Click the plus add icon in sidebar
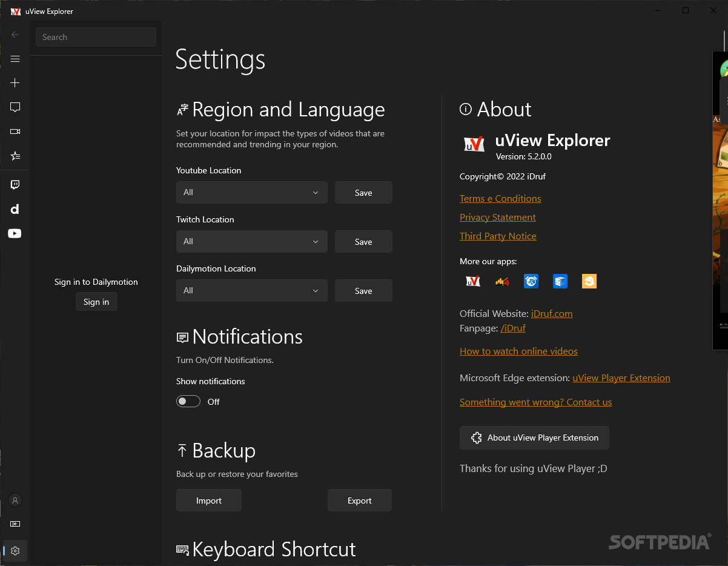The height and width of the screenshot is (566, 728). (x=15, y=83)
